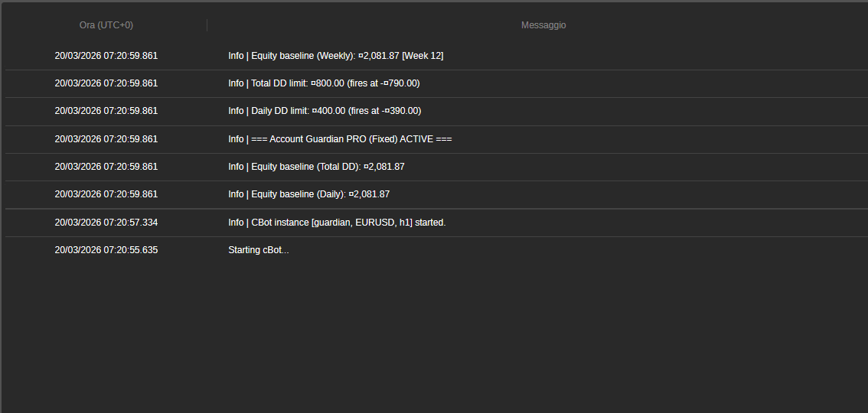The height and width of the screenshot is (413, 868).
Task: Click timestamp of Equity baseline (Daily) row
Action: 106,194
